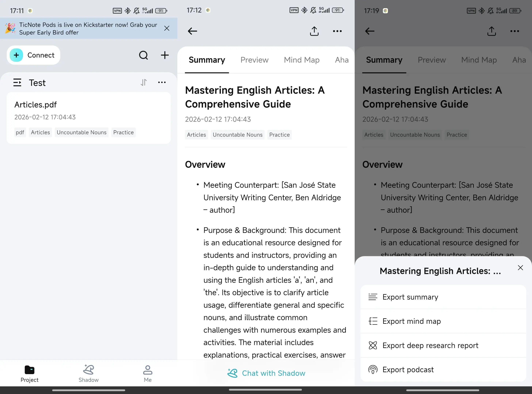Viewport: 532px width, 394px height.
Task: Open the Articles.pdf file card
Action: (88, 118)
